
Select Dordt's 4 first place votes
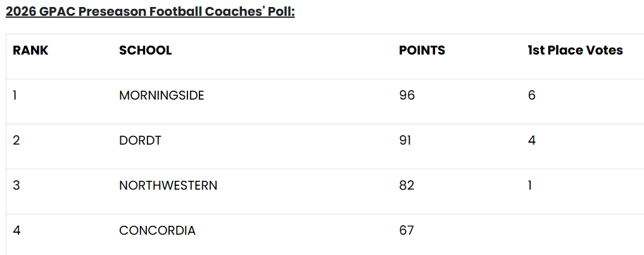[532, 141]
